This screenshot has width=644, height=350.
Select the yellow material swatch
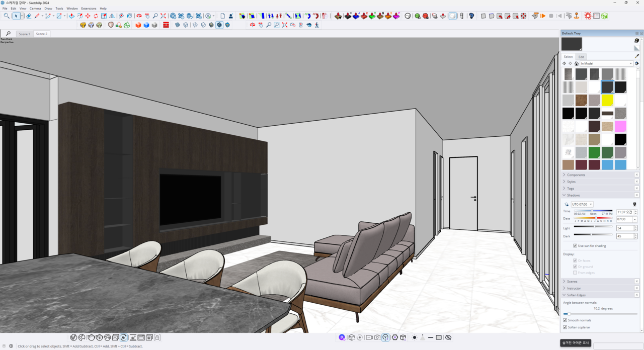coord(607,100)
